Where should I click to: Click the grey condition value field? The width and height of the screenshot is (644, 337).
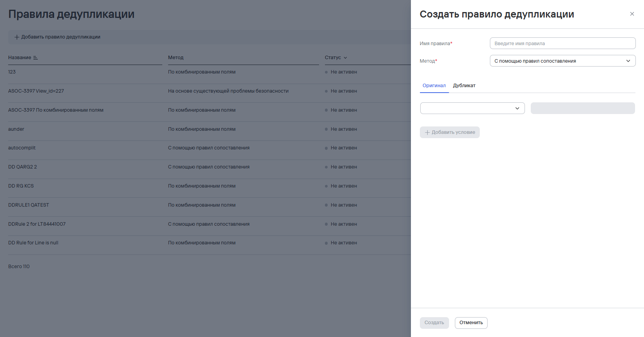point(583,108)
